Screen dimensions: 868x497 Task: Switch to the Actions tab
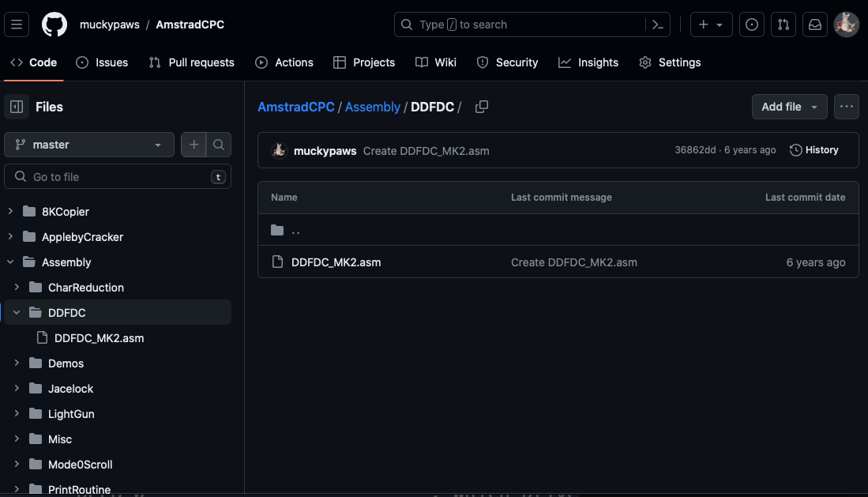tap(284, 62)
